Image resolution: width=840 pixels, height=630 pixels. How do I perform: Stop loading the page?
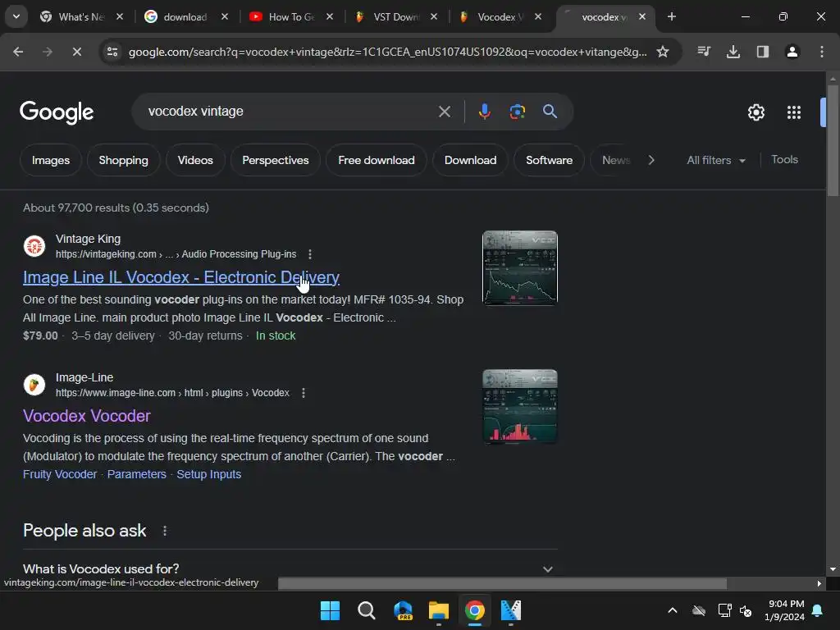(x=76, y=52)
